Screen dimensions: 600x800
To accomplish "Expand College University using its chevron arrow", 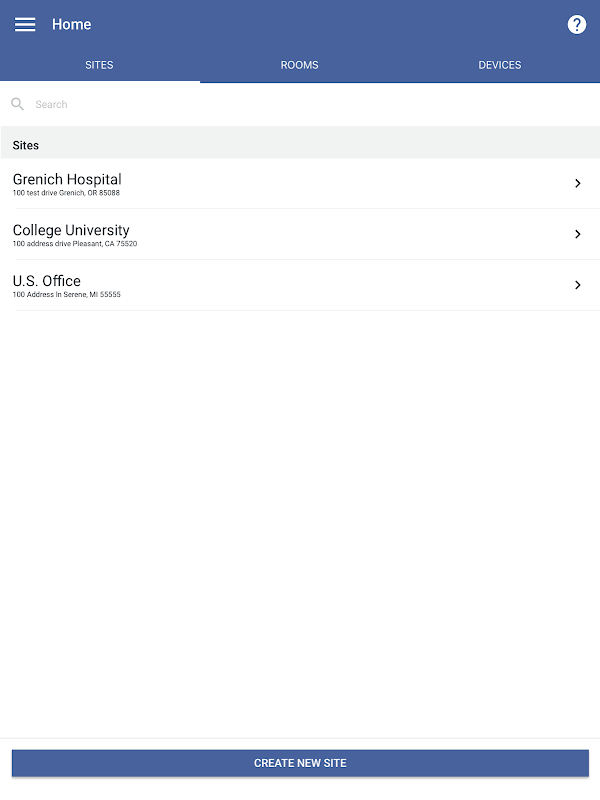I will (x=578, y=234).
